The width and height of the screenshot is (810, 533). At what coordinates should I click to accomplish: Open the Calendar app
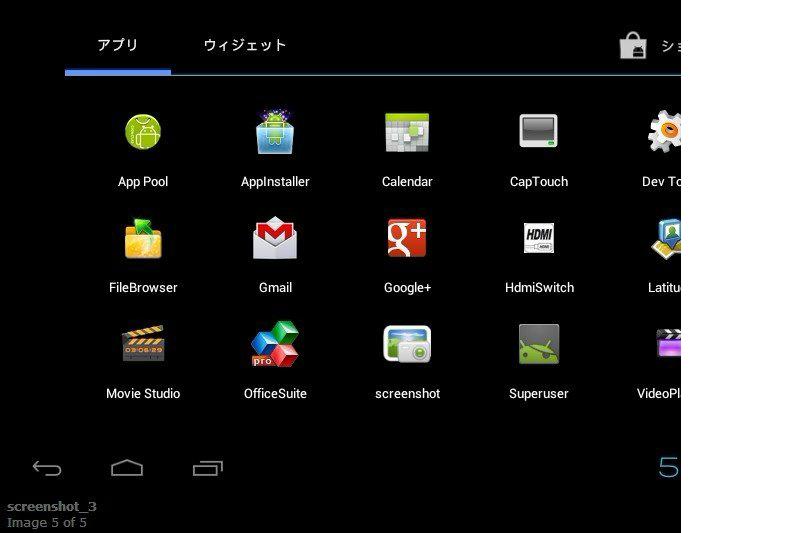tap(407, 133)
